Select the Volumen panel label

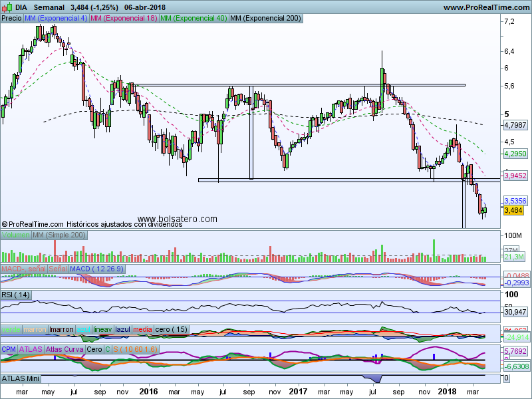coord(15,235)
